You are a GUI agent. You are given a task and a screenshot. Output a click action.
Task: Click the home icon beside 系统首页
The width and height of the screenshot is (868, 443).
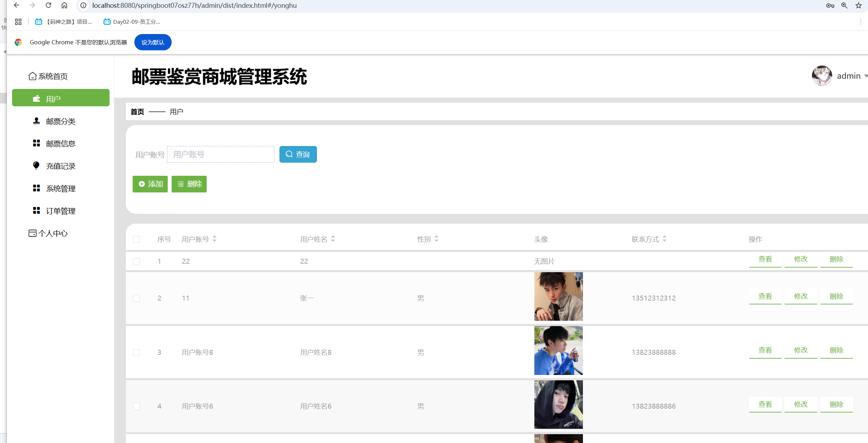(32, 76)
